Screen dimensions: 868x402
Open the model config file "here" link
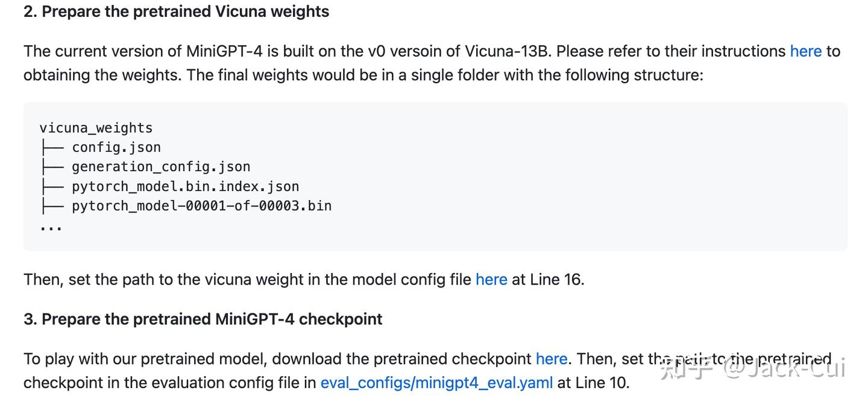pyautogui.click(x=491, y=280)
